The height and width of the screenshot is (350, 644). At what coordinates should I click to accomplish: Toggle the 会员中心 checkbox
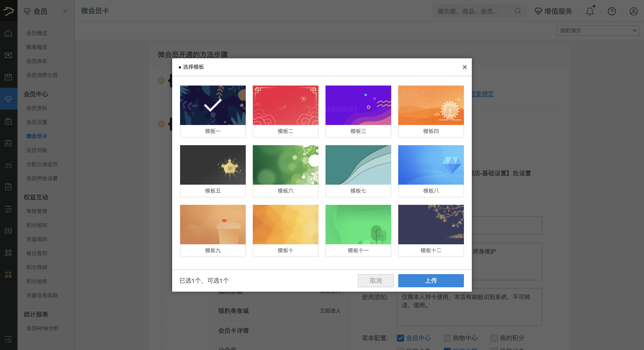(400, 338)
